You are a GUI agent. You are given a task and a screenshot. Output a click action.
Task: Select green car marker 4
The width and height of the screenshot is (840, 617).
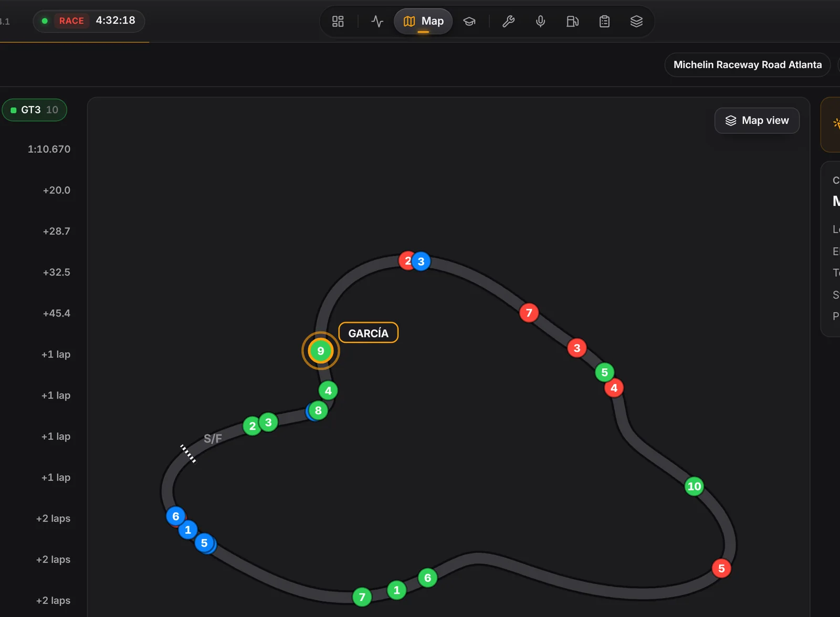[x=328, y=391]
